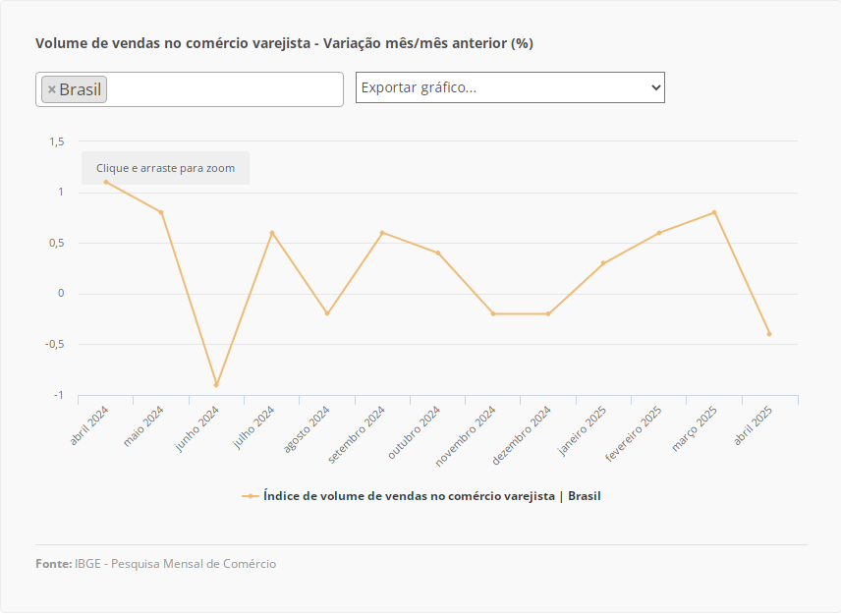Open the Exportar gráfico dropdown

pyautogui.click(x=510, y=87)
